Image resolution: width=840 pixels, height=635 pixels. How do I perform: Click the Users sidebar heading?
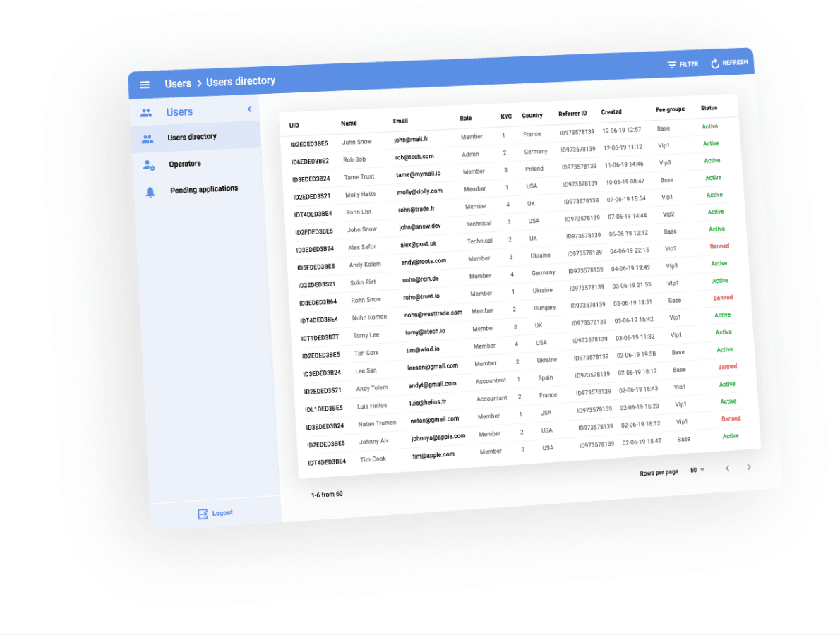179,112
